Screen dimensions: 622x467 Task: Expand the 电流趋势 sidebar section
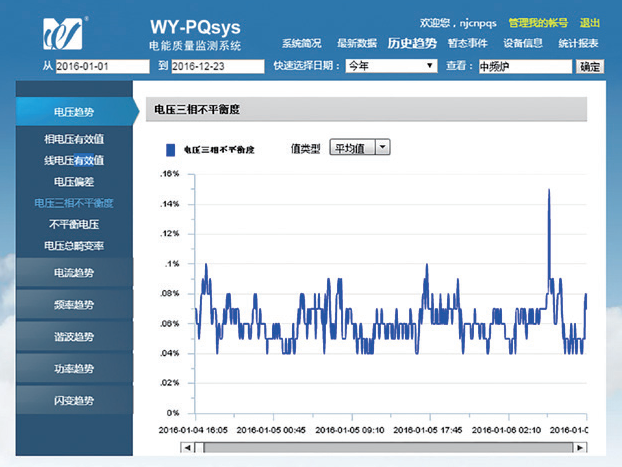click(74, 273)
